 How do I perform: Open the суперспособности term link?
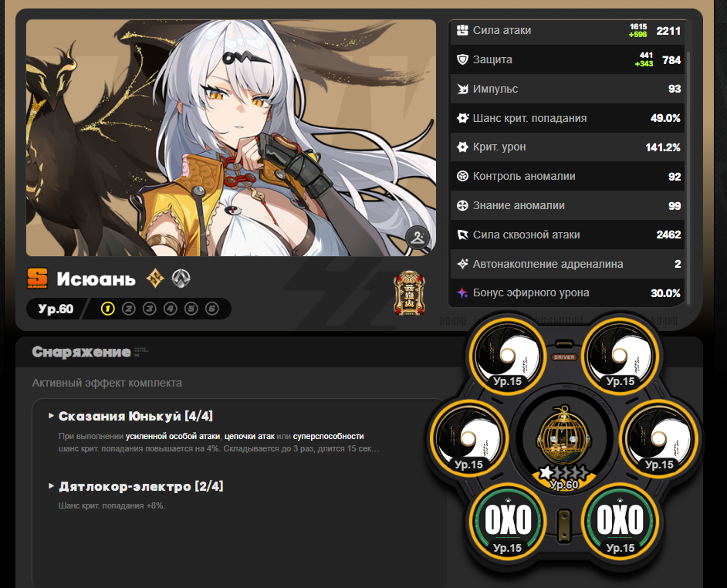328,436
